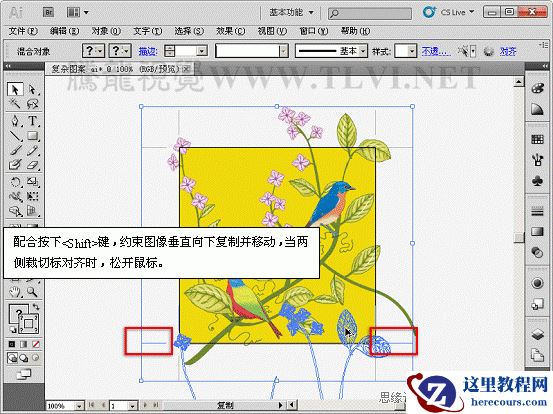The image size is (553, 414).
Task: Select the Warp tool
Action: click(15, 196)
